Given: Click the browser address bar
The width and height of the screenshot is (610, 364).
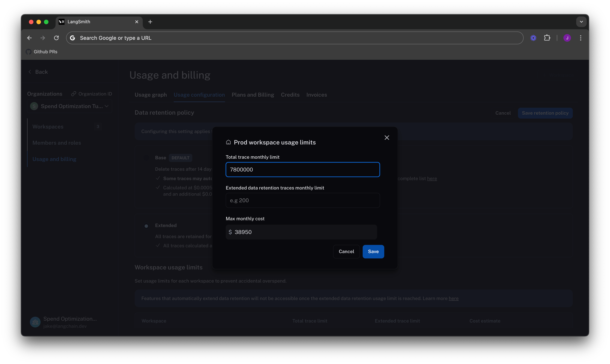Looking at the screenshot, I should pyautogui.click(x=294, y=38).
